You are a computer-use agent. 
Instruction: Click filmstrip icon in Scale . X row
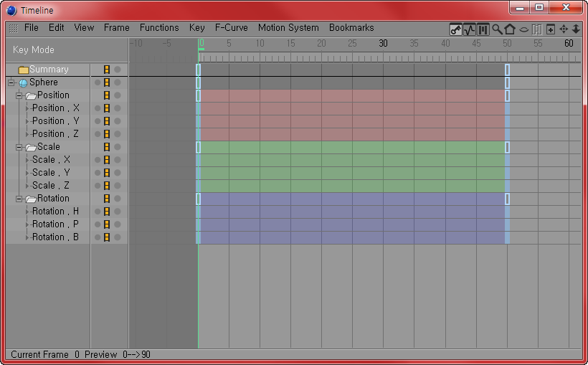pos(107,160)
